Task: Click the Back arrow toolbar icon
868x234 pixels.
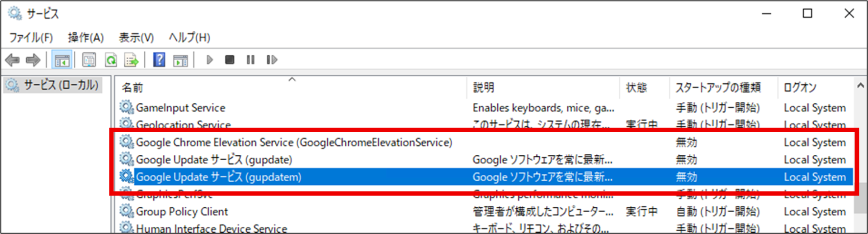Action: pyautogui.click(x=12, y=60)
